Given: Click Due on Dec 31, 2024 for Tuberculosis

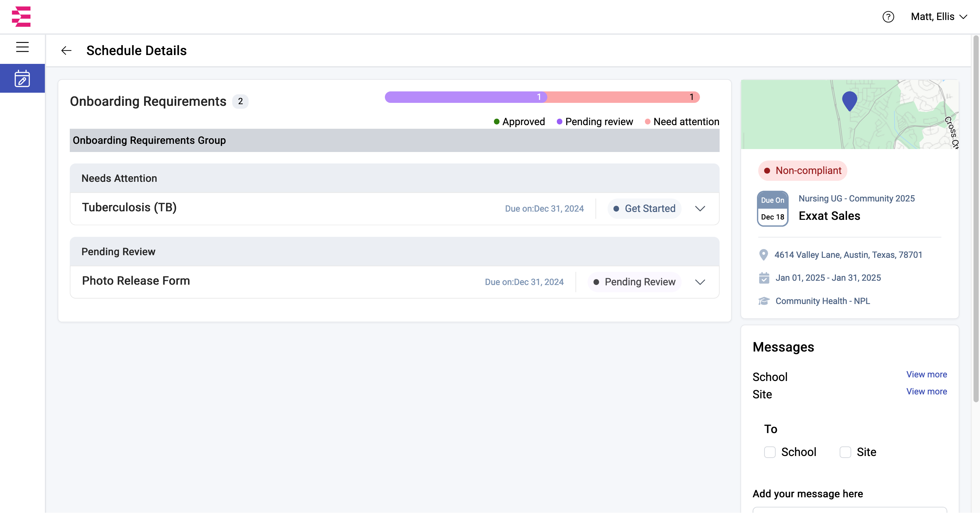Looking at the screenshot, I should (544, 209).
